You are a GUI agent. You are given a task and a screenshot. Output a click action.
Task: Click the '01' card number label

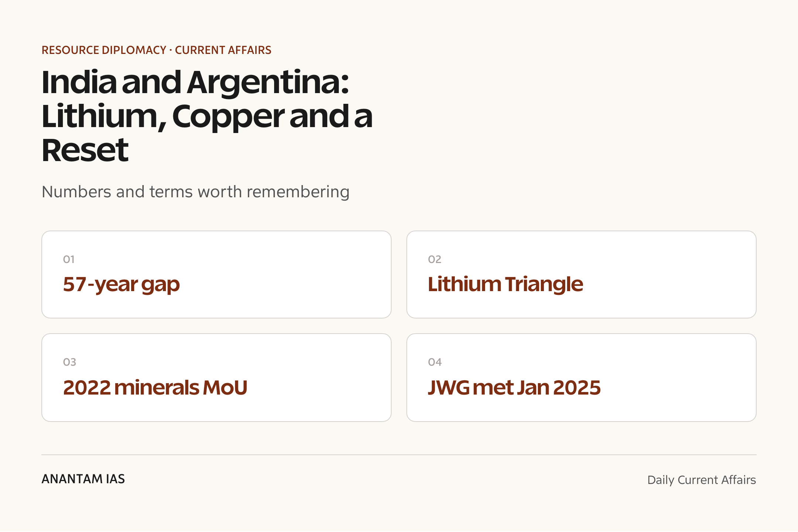[69, 259]
